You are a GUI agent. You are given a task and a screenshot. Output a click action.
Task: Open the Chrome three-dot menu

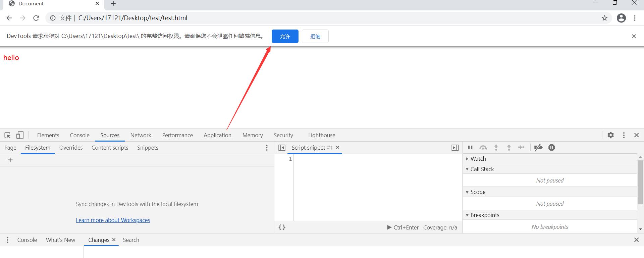635,18
